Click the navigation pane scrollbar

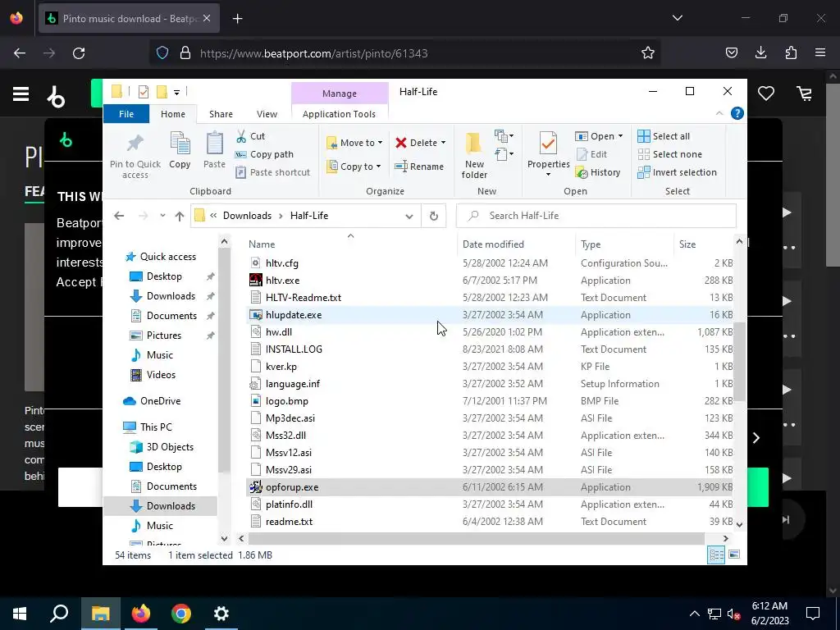tap(225, 359)
